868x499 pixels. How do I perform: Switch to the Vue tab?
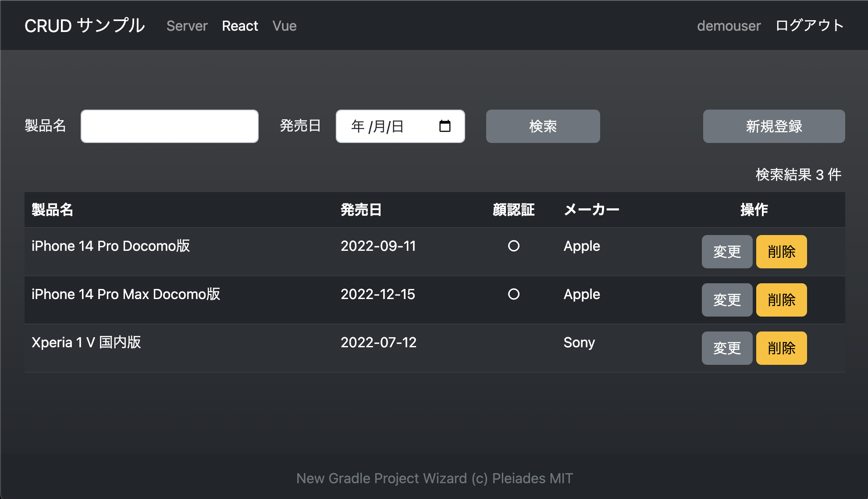pos(284,25)
